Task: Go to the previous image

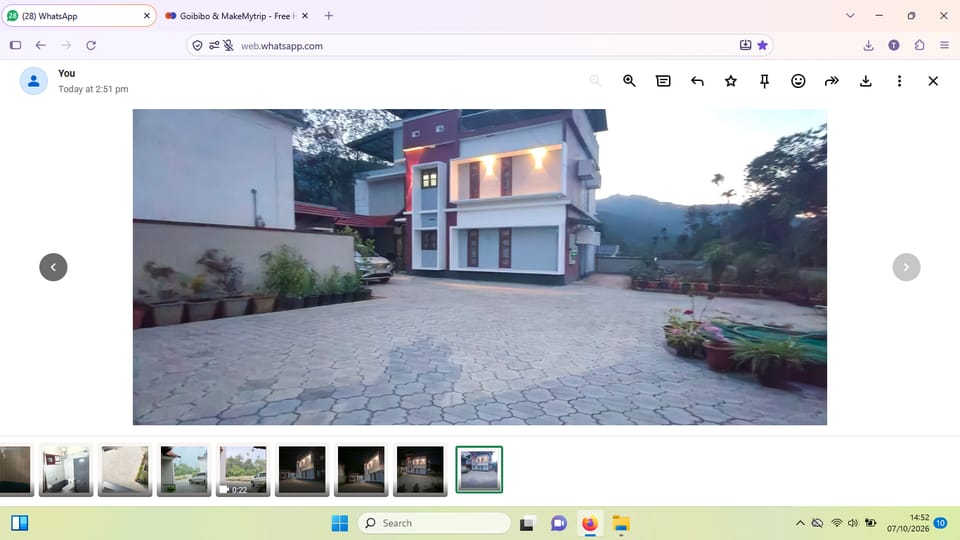Action: [53, 267]
